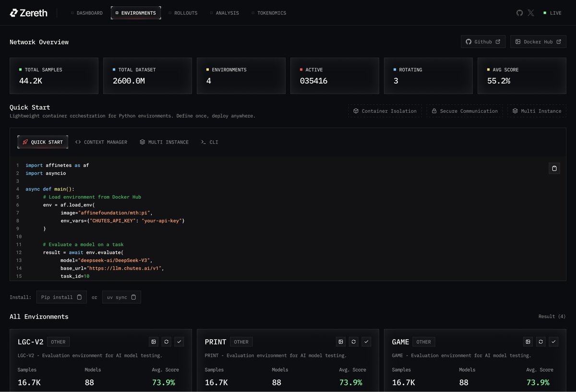Copy the uv sync command icon
576x392 pixels.
(133, 297)
